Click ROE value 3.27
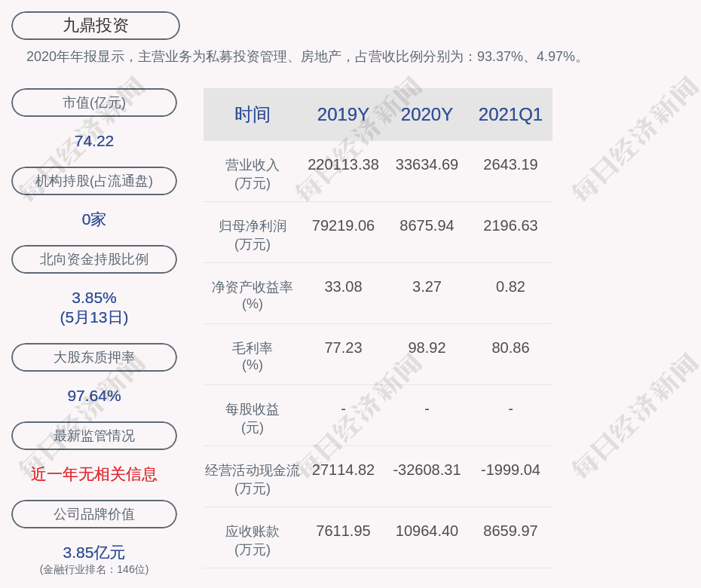 [x=427, y=286]
